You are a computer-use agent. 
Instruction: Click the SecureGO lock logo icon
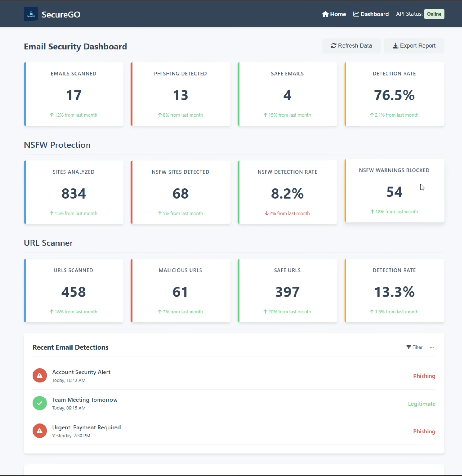[x=31, y=14]
